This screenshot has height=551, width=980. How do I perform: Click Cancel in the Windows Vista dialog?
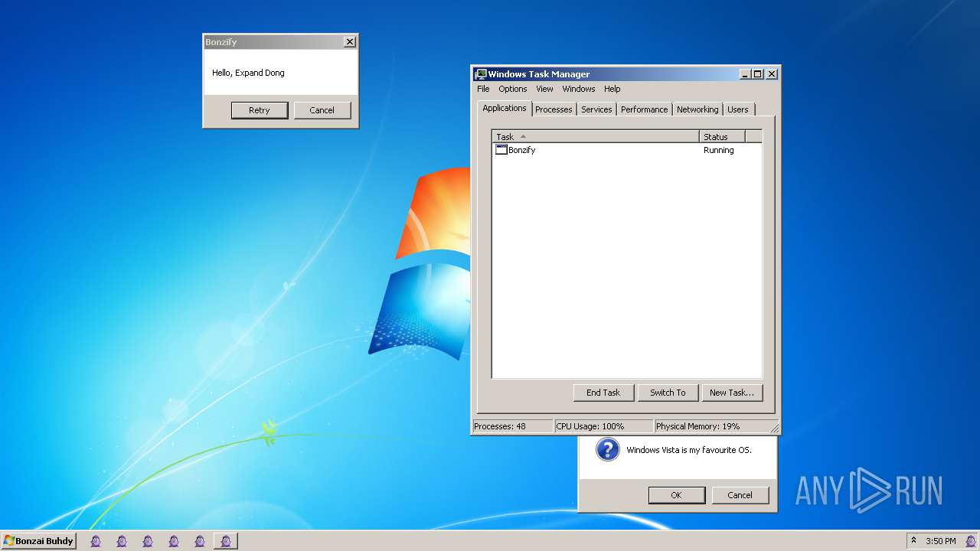tap(740, 495)
